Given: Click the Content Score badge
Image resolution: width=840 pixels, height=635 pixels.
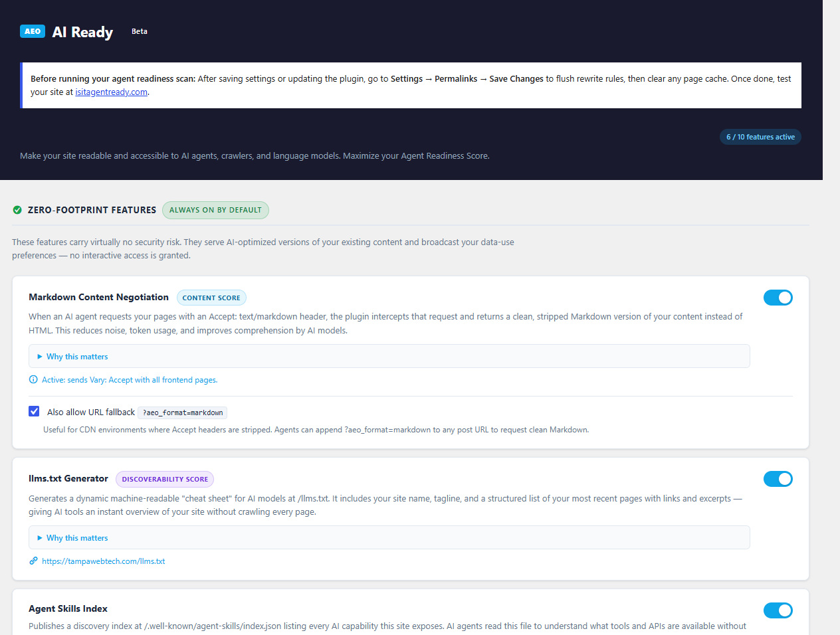Looking at the screenshot, I should pyautogui.click(x=211, y=298).
